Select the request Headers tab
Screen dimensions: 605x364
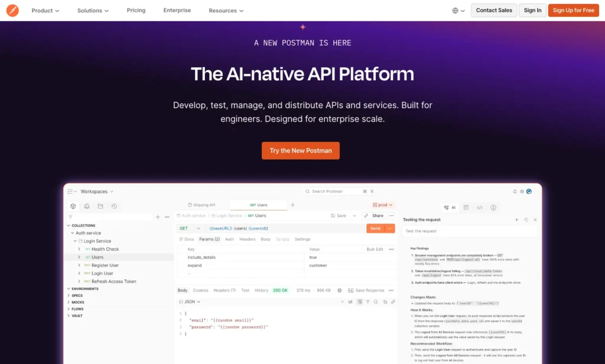[248, 239]
